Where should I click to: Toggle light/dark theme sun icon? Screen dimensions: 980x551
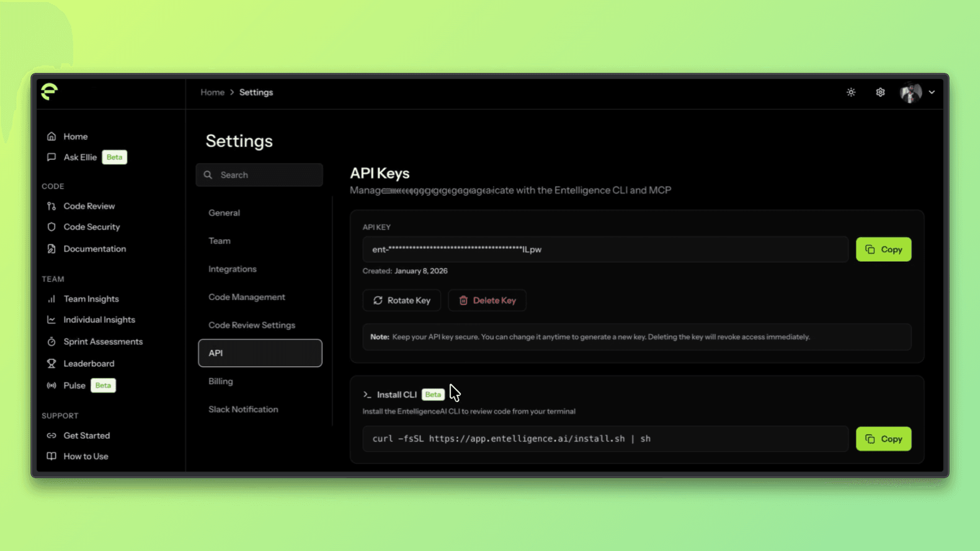851,92
